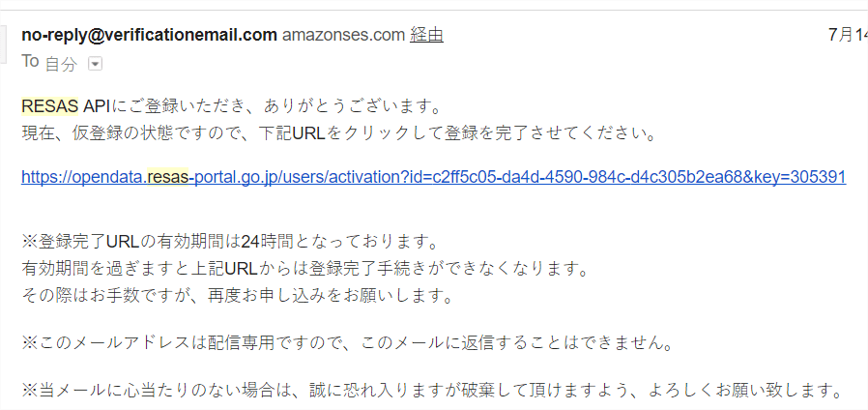Click the ※登録完了URLの有効期間は24時間 note
Viewport: 868px width, 410px height.
(x=230, y=242)
